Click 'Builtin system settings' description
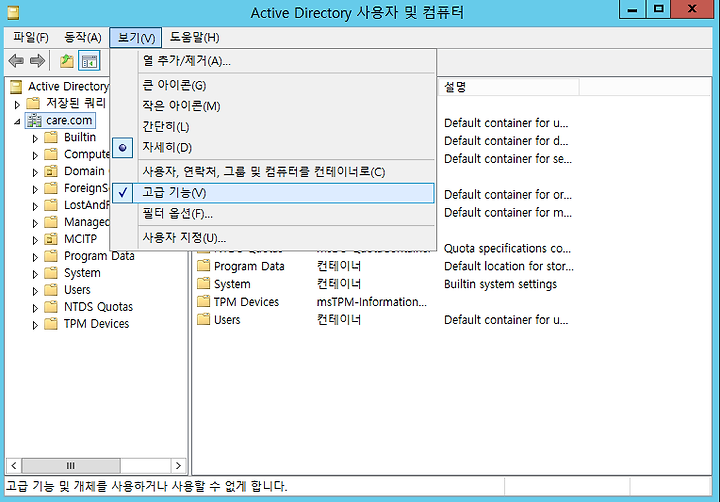Viewport: 720px width, 502px height. [500, 284]
